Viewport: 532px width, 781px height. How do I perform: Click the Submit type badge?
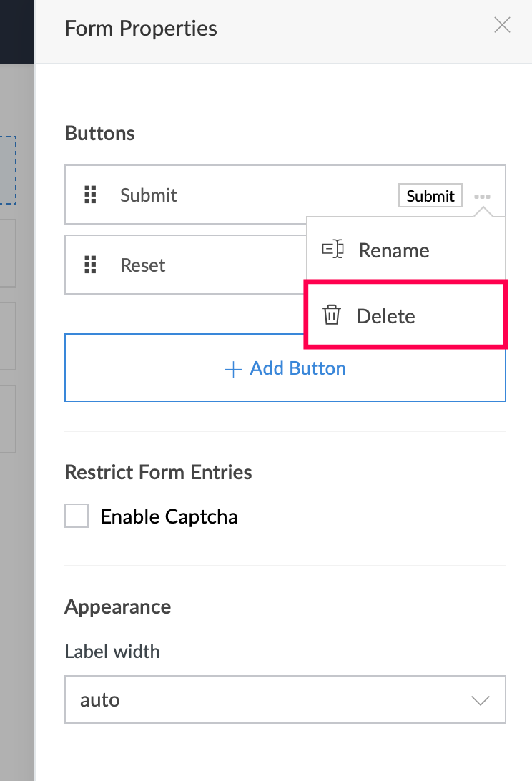click(x=430, y=196)
